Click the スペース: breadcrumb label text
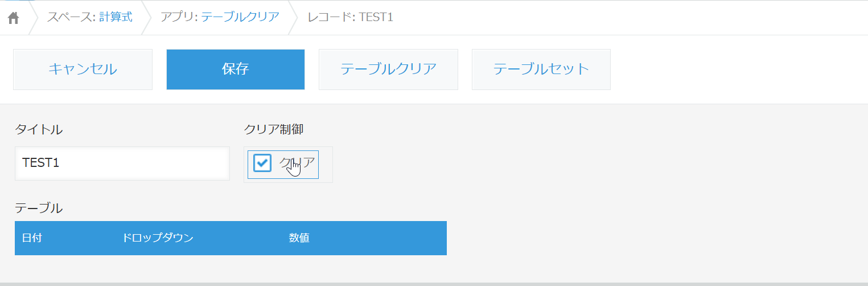The height and width of the screenshot is (286, 868). click(70, 17)
